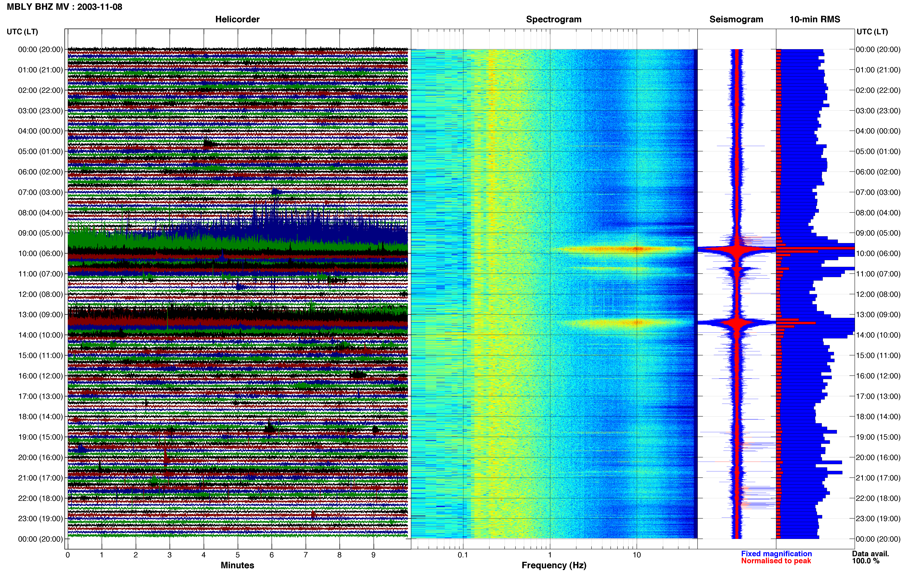The image size is (924, 578).
Task: Click '04:00 (00:00)' on the Helicorder time axis
Action: point(41,131)
